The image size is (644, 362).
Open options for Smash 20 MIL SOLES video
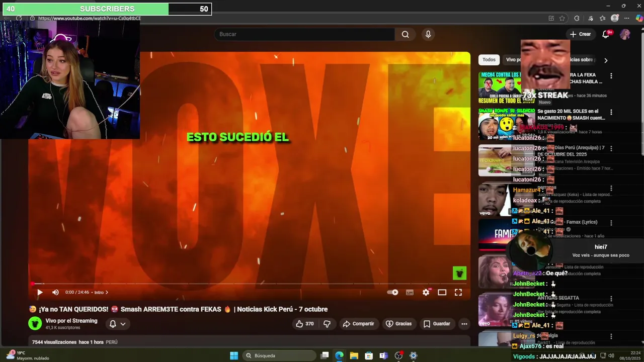point(611,112)
